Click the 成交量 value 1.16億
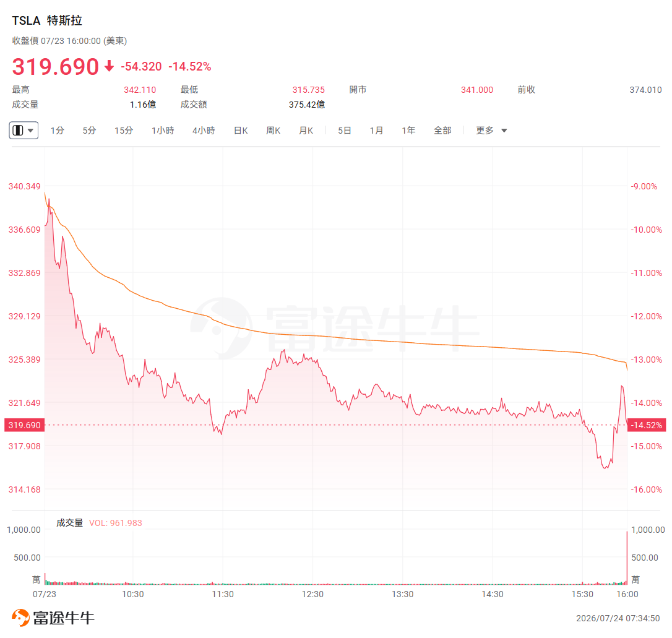Screen dimensions: 672x638 143,105
